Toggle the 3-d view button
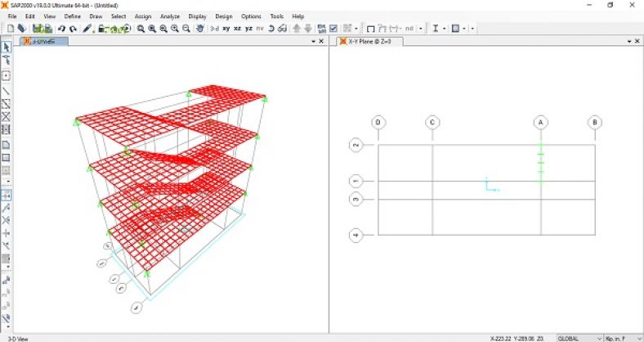Image resolution: width=644 pixels, height=342 pixels. pos(214,29)
